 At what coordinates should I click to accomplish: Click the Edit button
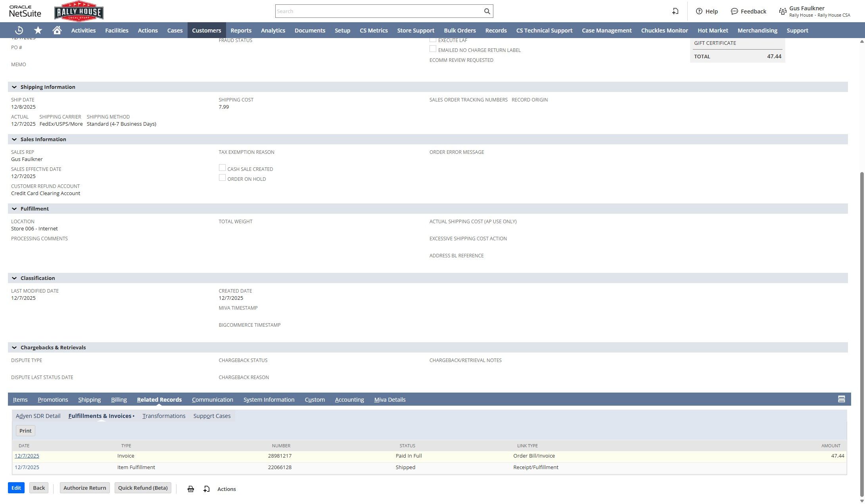[16, 488]
